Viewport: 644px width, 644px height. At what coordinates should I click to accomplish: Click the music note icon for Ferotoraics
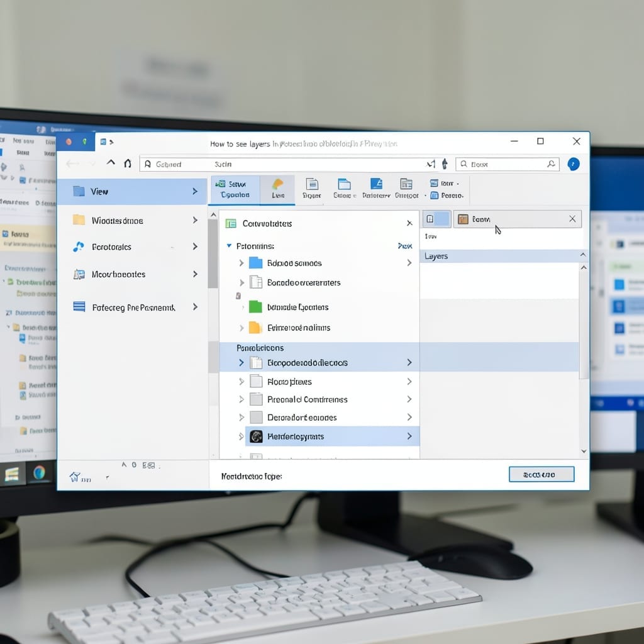(x=79, y=247)
